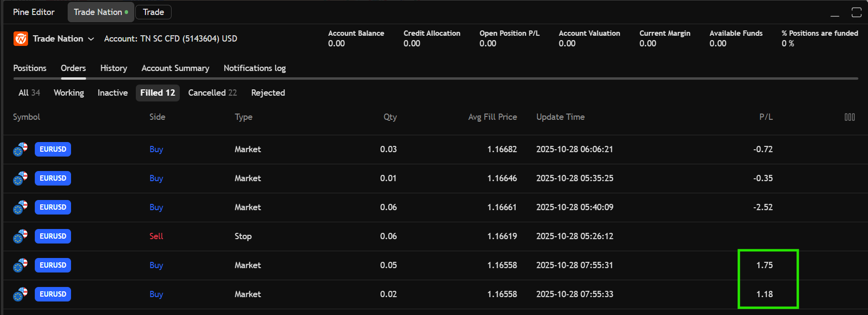This screenshot has height=315, width=868.
Task: Click the Trade Nation broker logo icon
Action: click(x=20, y=39)
